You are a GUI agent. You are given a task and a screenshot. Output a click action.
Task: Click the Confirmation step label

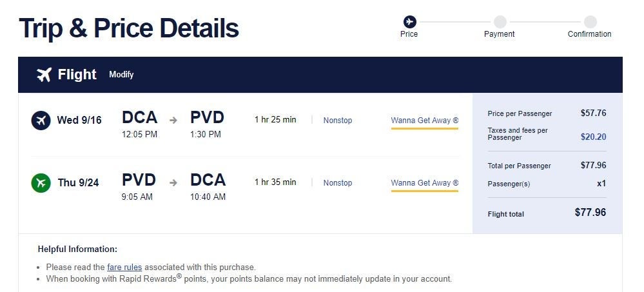pos(589,34)
